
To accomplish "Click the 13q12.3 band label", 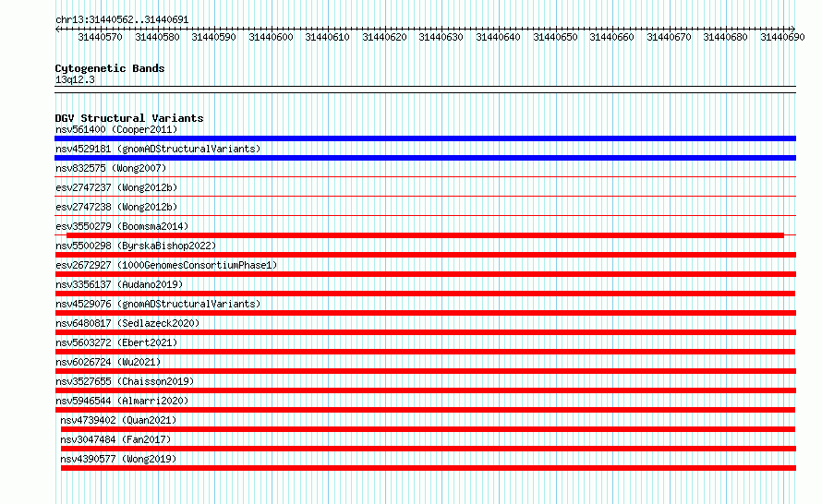I will point(75,79).
